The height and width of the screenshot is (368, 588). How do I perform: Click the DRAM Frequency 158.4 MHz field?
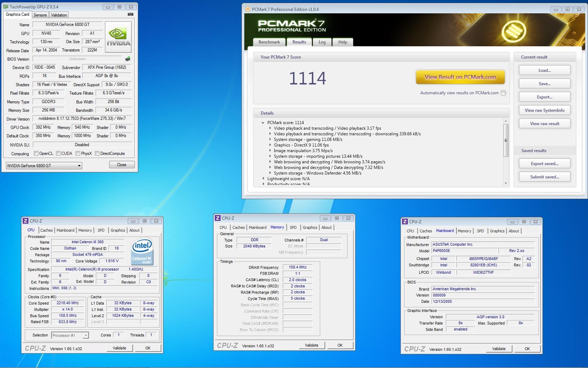[x=297, y=267]
